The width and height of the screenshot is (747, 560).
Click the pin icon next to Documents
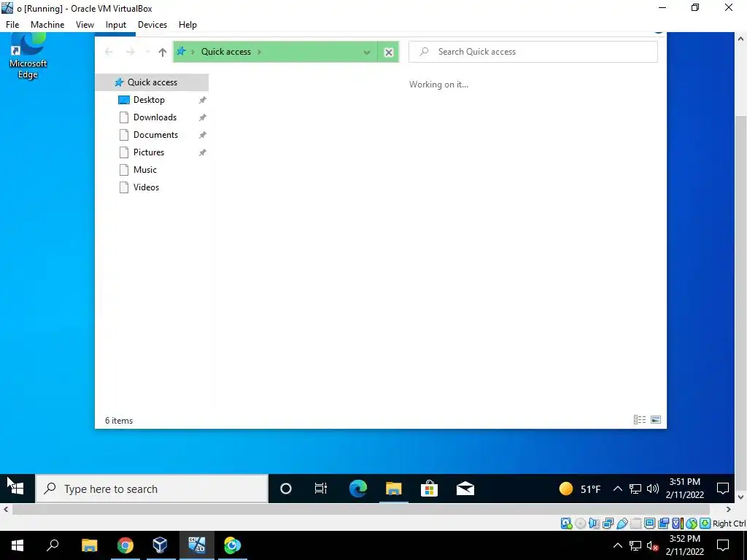[203, 135]
